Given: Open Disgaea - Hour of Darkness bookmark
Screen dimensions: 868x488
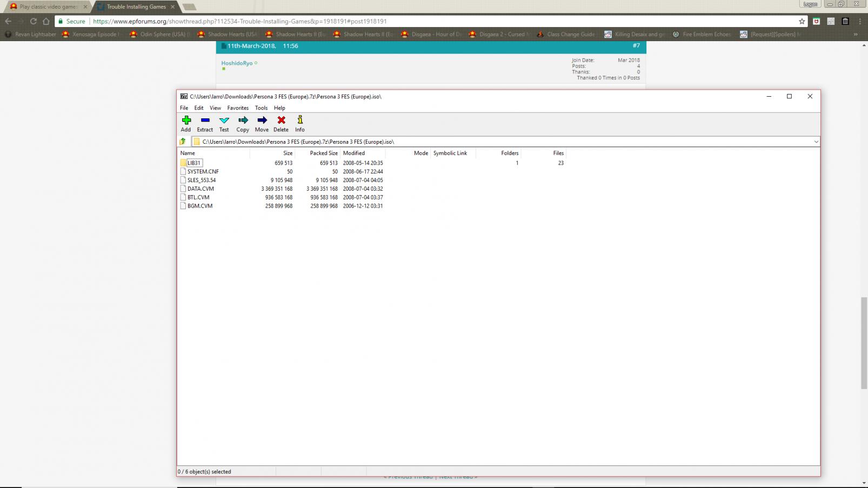Looking at the screenshot, I should coord(431,34).
